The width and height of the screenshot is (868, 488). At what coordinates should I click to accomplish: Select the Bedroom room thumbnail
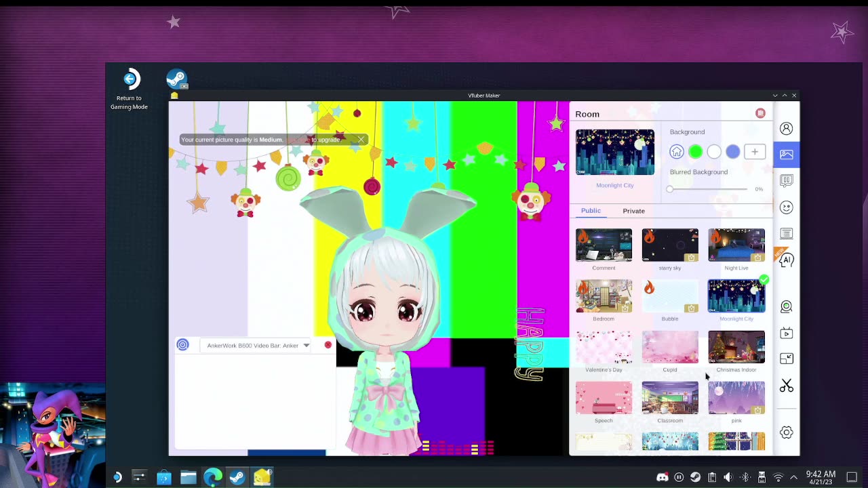point(604,296)
